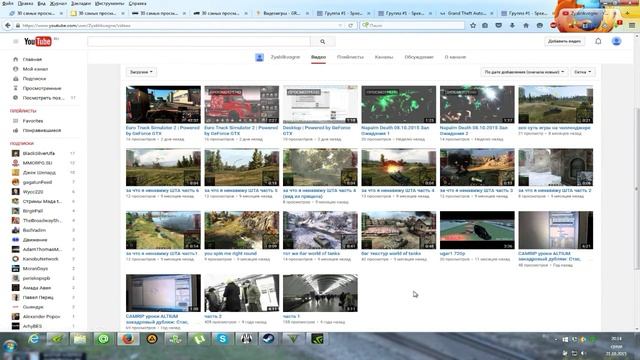Click the browser back arrow
640x360 pixels.
click(x=8, y=25)
